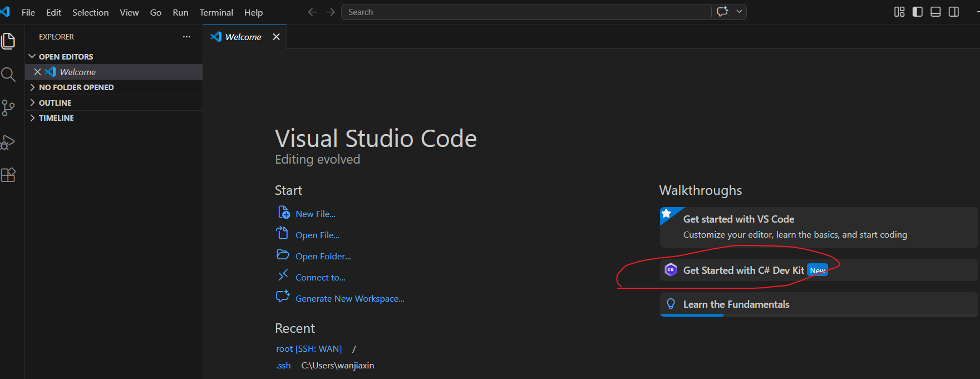
Task: Open the Customize Layout icon
Action: [x=899, y=12]
